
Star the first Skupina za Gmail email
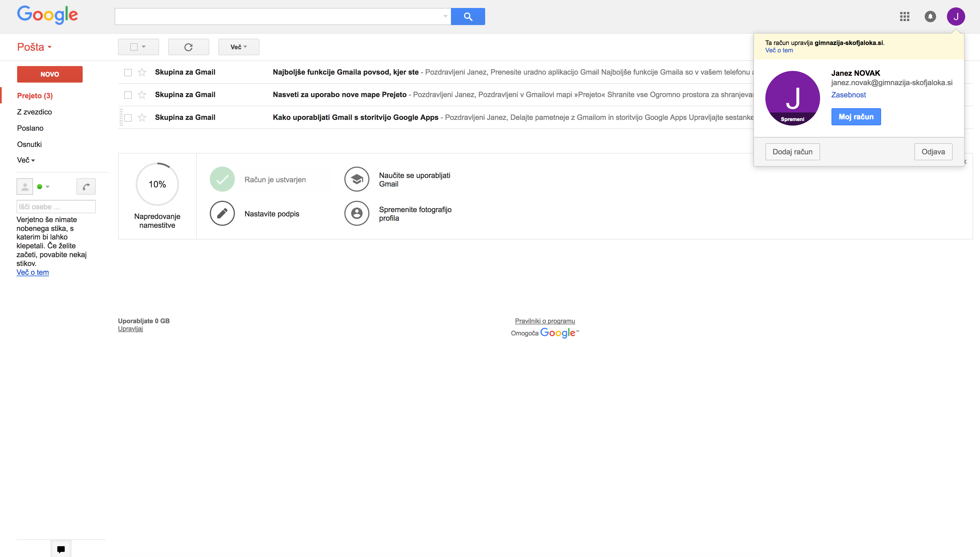click(x=142, y=72)
